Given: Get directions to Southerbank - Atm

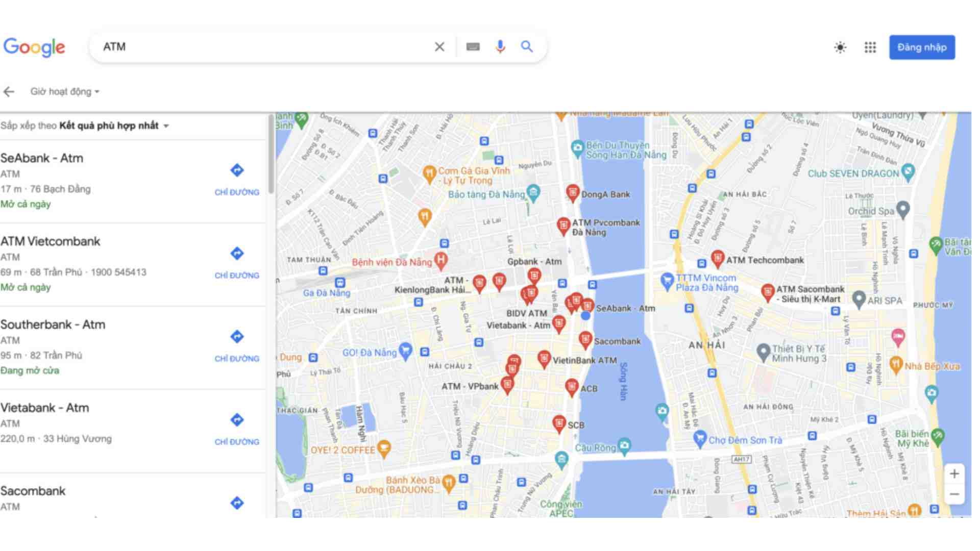Looking at the screenshot, I should click(x=237, y=345).
